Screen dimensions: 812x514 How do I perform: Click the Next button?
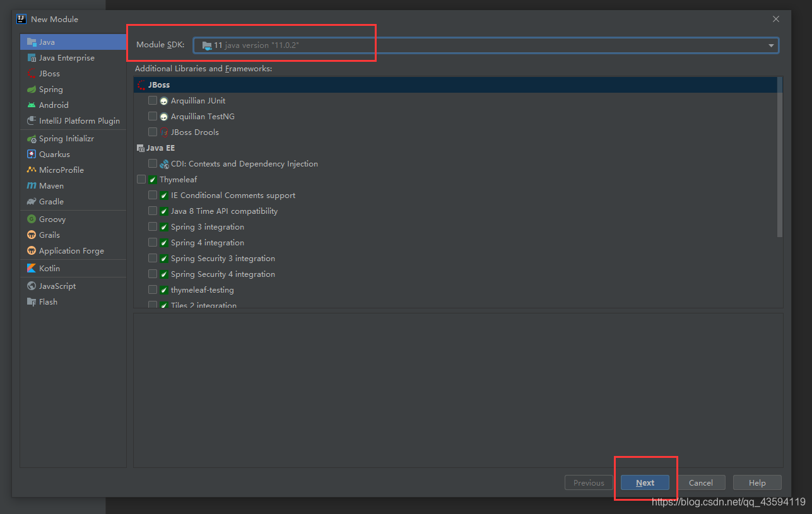[645, 483]
